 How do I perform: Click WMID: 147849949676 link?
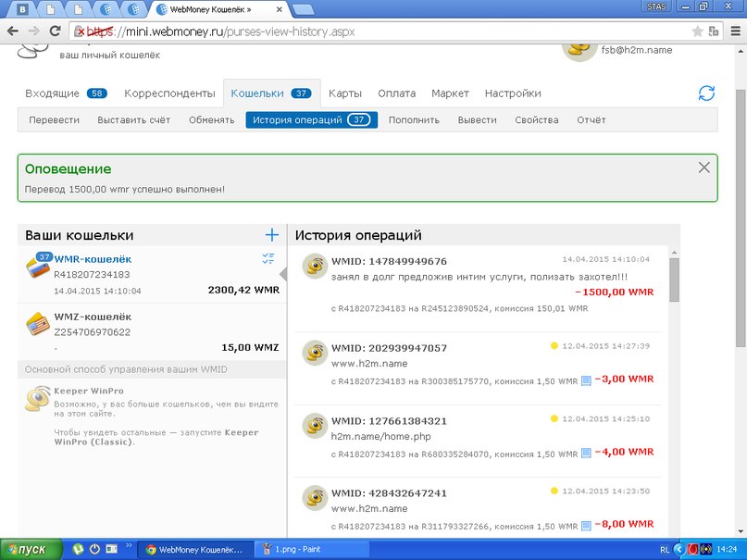[389, 261]
